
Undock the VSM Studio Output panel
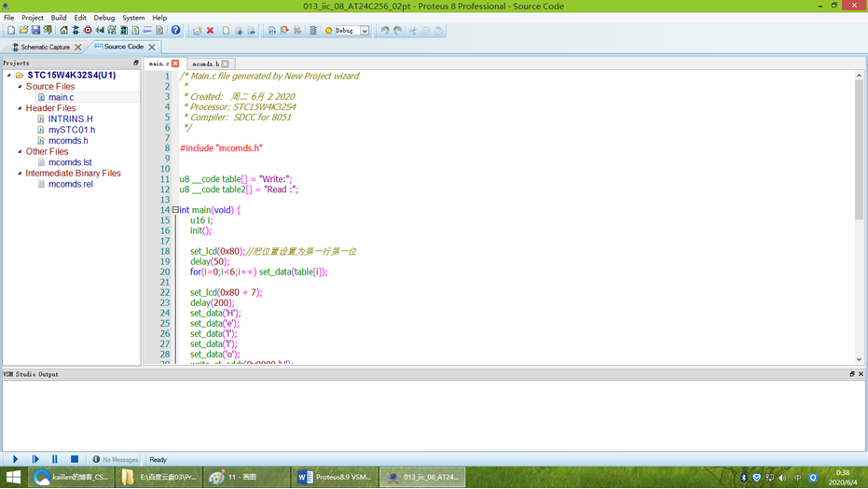pyautogui.click(x=852, y=374)
